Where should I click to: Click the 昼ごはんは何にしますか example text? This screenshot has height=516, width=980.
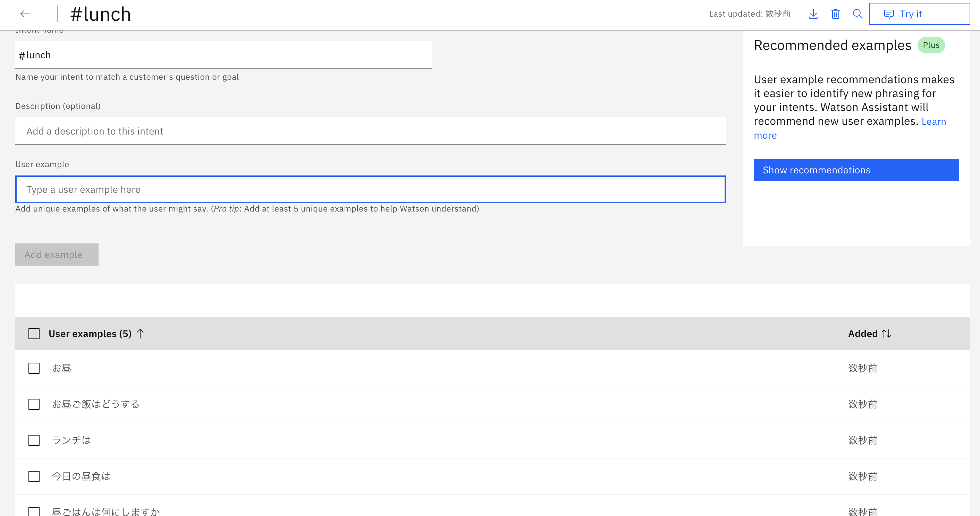(x=106, y=511)
